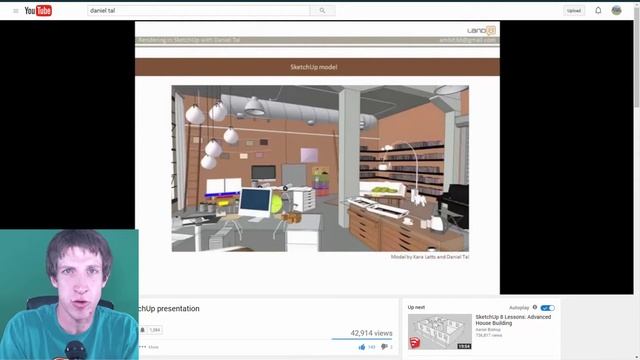This screenshot has width=640, height=360.
Task: Open the YouTube guide hamburger menu
Action: point(16,11)
